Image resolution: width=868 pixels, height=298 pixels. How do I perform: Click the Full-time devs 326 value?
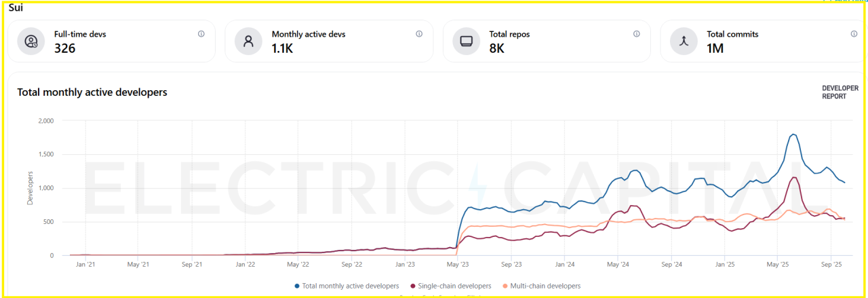(x=65, y=48)
